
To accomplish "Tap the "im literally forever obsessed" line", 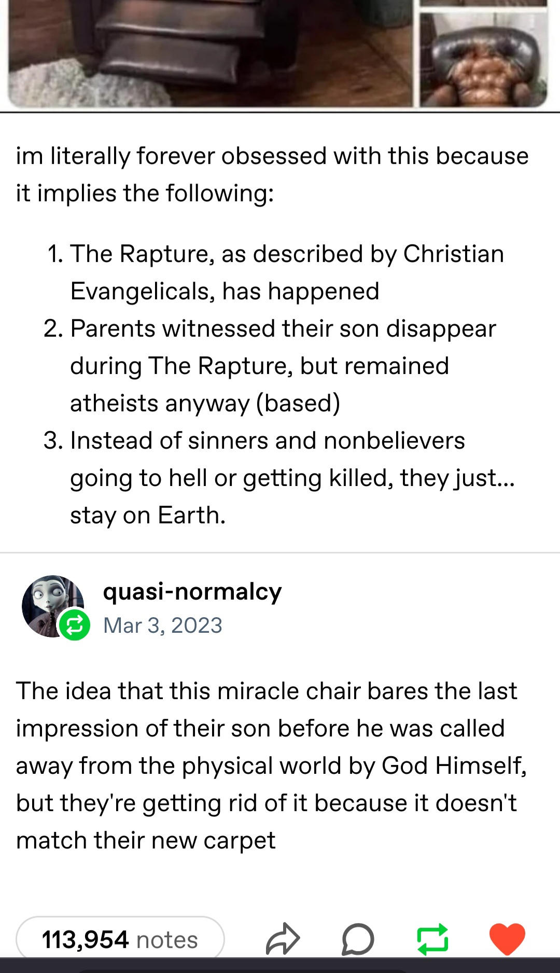I will 272,156.
